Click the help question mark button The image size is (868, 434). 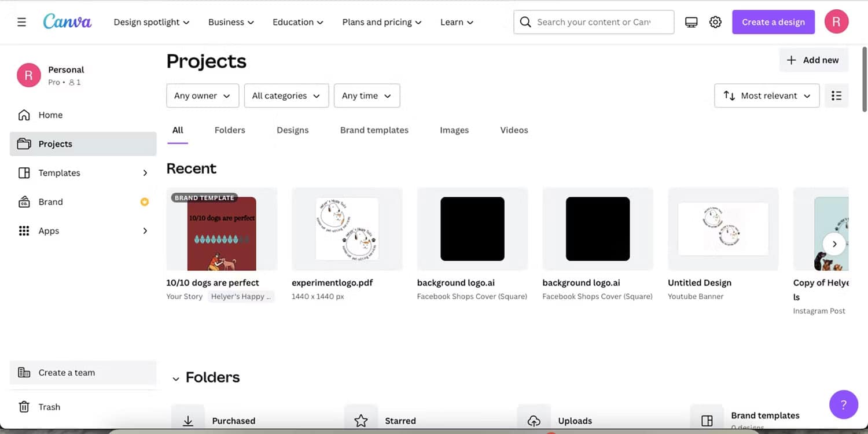click(x=843, y=404)
